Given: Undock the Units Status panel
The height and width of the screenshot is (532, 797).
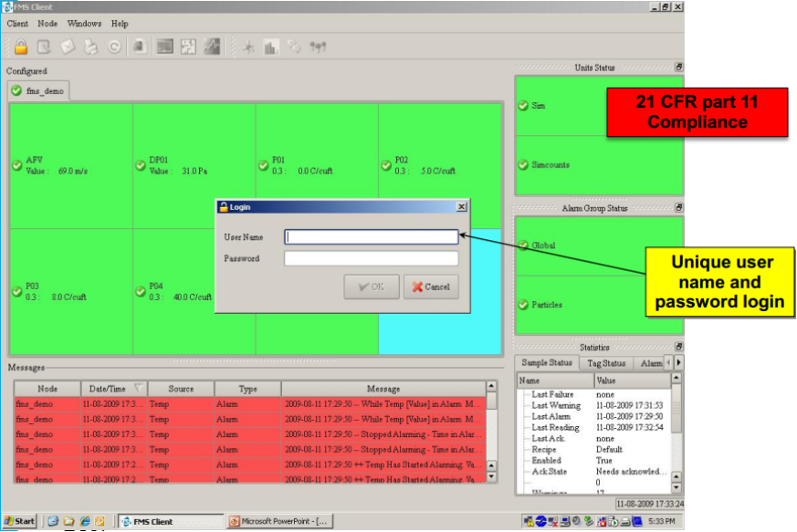Looking at the screenshot, I should (x=678, y=68).
